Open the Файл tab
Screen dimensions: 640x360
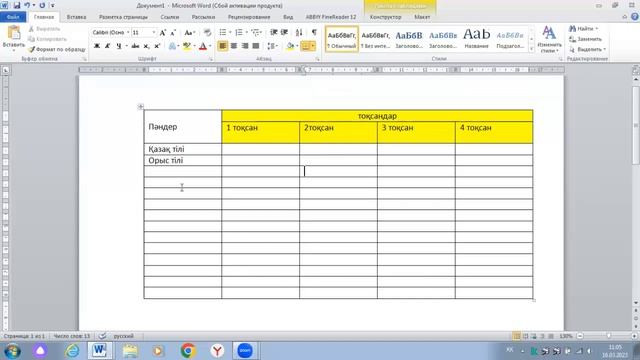point(13,17)
